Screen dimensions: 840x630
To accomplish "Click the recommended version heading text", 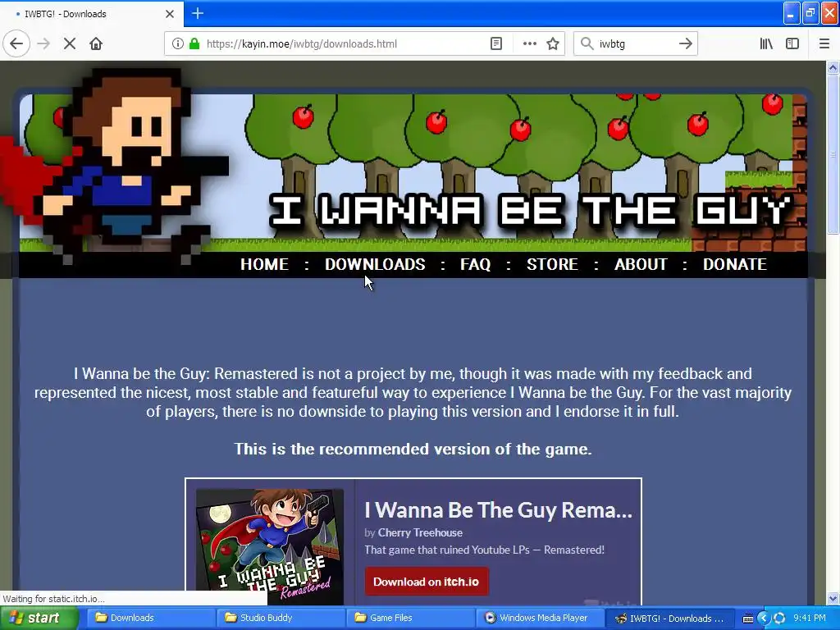I will tap(413, 449).
